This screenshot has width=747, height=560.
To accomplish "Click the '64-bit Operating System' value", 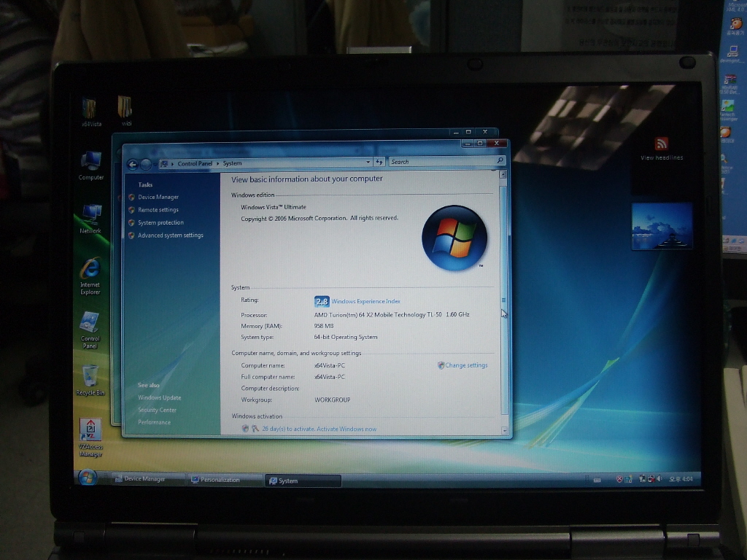I will (x=345, y=337).
